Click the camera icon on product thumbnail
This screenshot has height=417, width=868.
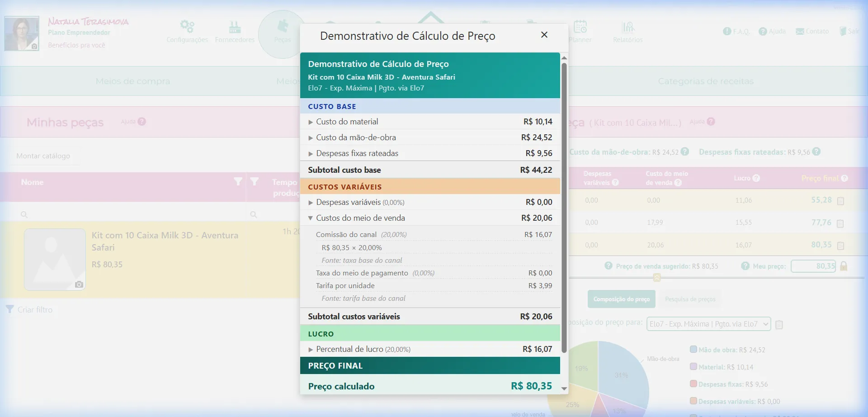click(x=79, y=284)
